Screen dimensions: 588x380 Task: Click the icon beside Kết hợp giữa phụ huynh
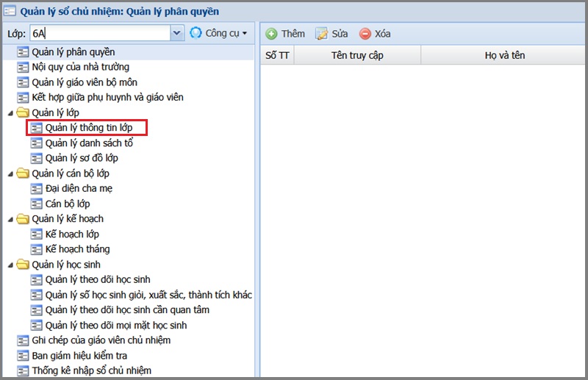pyautogui.click(x=23, y=98)
